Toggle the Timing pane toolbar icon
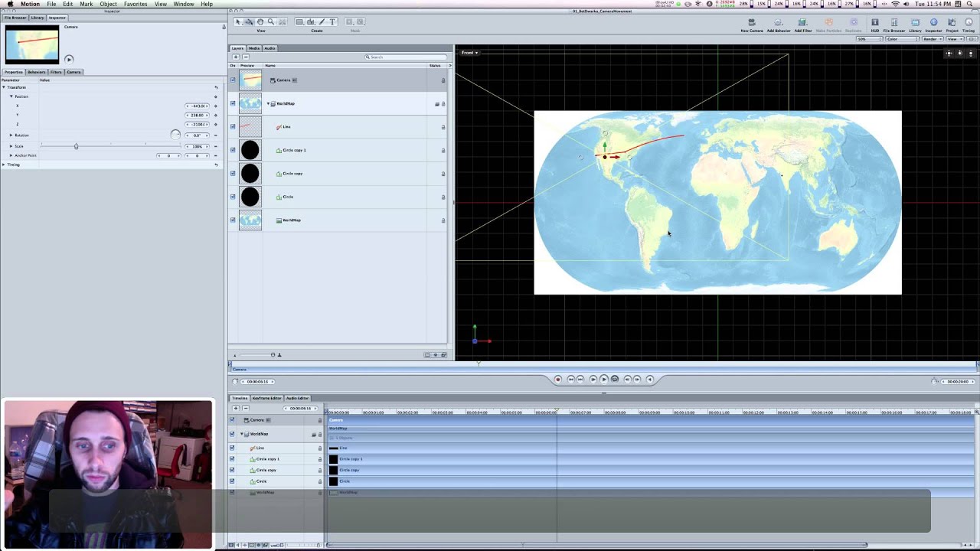The width and height of the screenshot is (980, 551). pos(969,25)
